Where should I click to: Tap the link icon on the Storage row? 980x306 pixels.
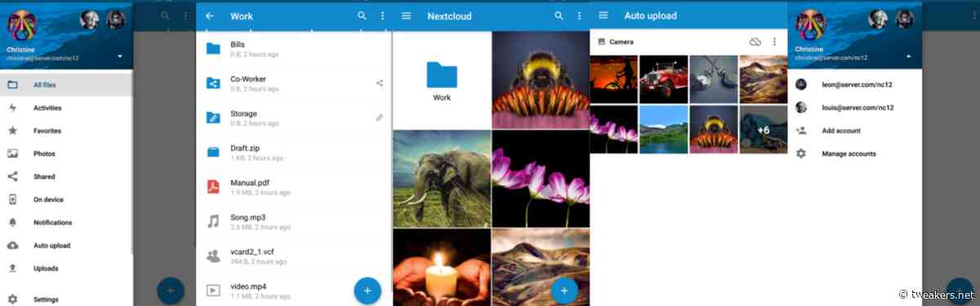[x=379, y=118]
